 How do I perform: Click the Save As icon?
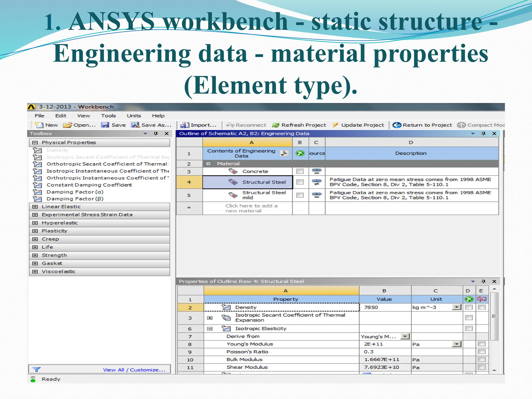[x=135, y=125]
